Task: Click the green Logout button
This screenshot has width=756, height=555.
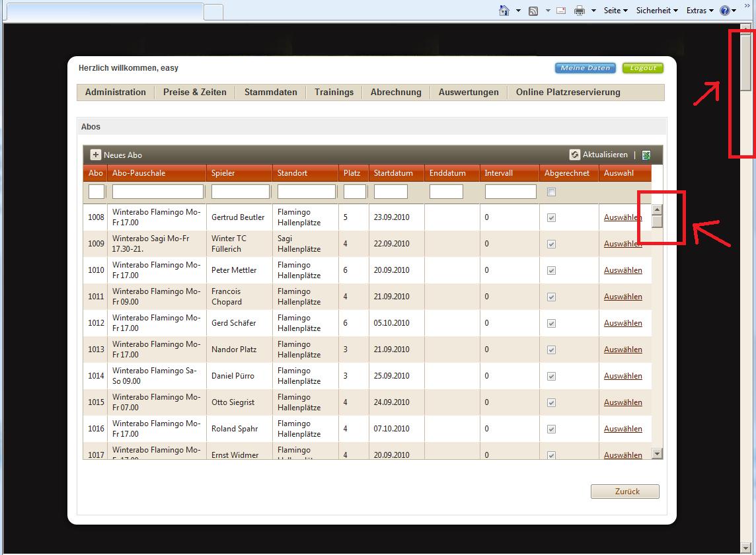Action: pos(643,68)
